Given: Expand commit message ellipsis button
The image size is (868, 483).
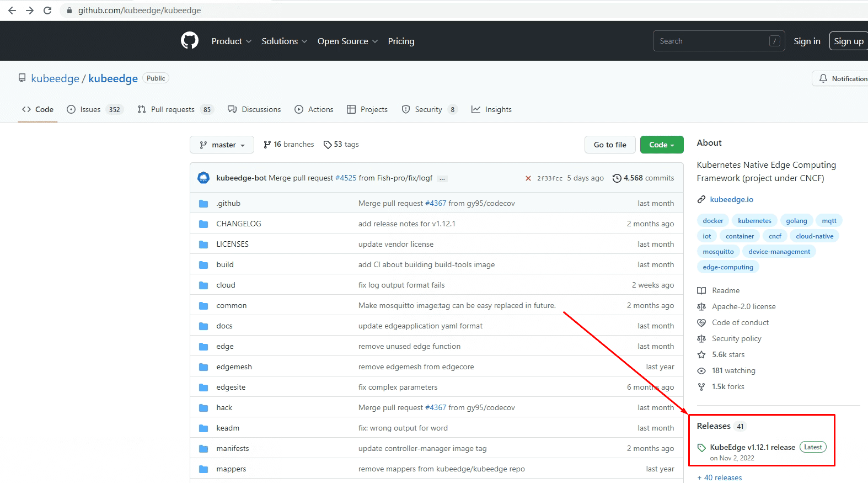Looking at the screenshot, I should coord(442,178).
